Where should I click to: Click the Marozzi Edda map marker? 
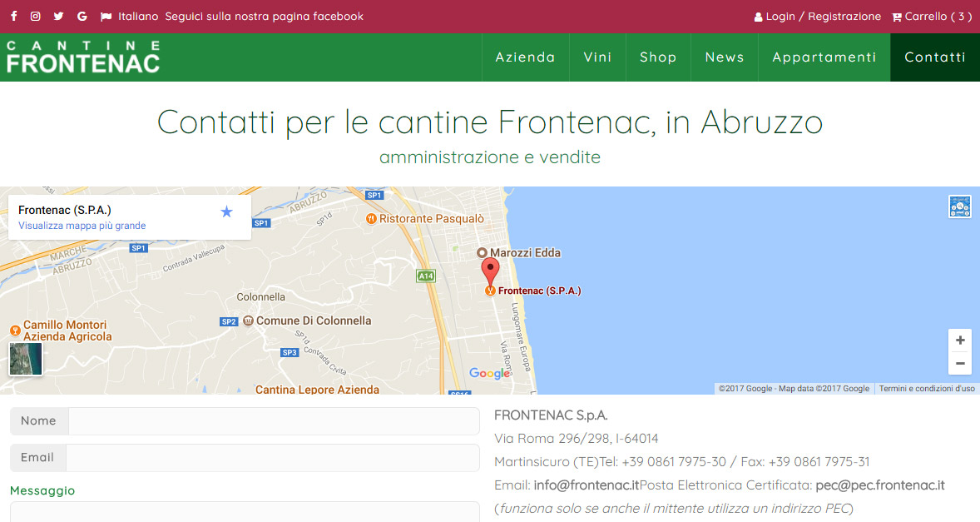click(x=482, y=252)
